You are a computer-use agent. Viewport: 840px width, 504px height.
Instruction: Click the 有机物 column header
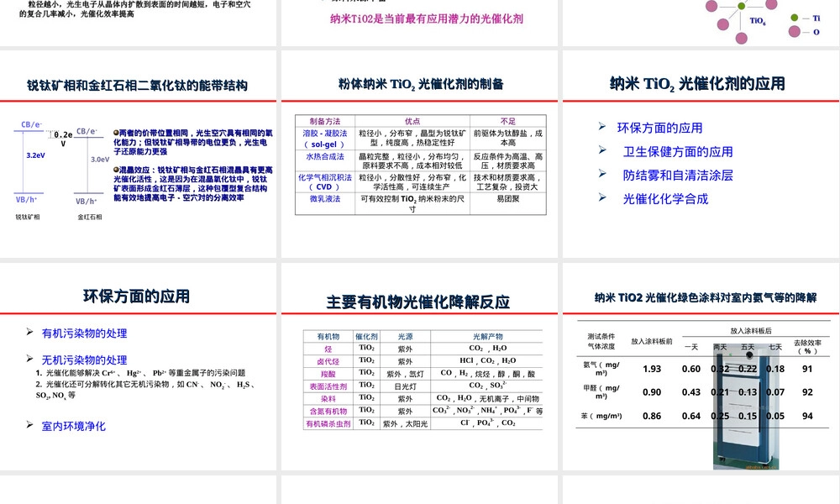coord(328,336)
